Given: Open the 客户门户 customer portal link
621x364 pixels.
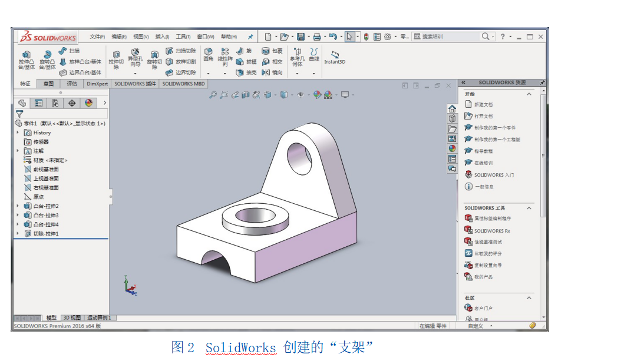Looking at the screenshot, I should click(x=479, y=308).
